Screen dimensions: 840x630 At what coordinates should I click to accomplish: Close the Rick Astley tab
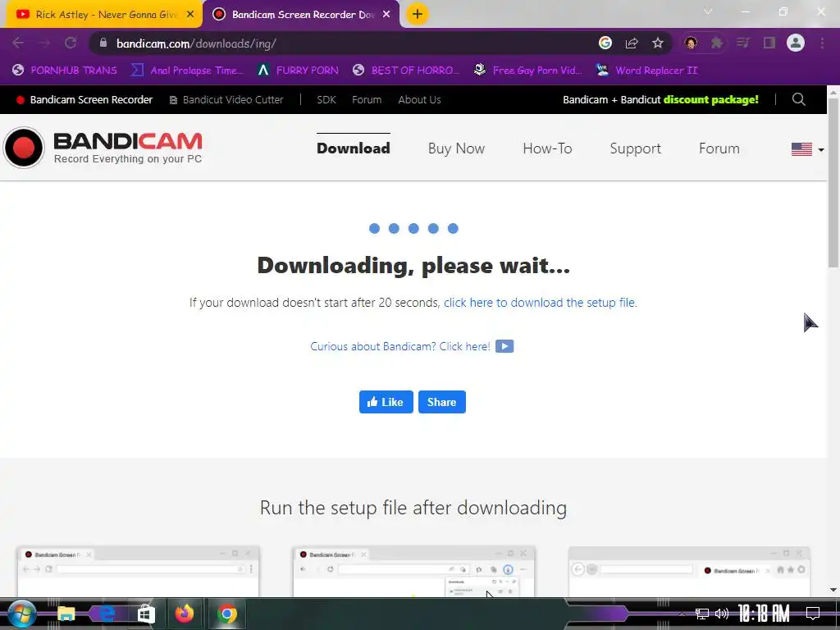(190, 15)
